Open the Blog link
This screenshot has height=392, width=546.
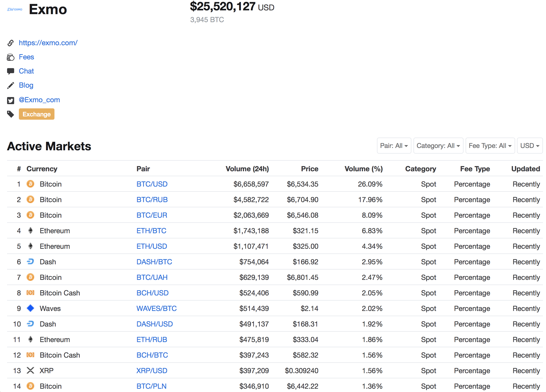(26, 85)
